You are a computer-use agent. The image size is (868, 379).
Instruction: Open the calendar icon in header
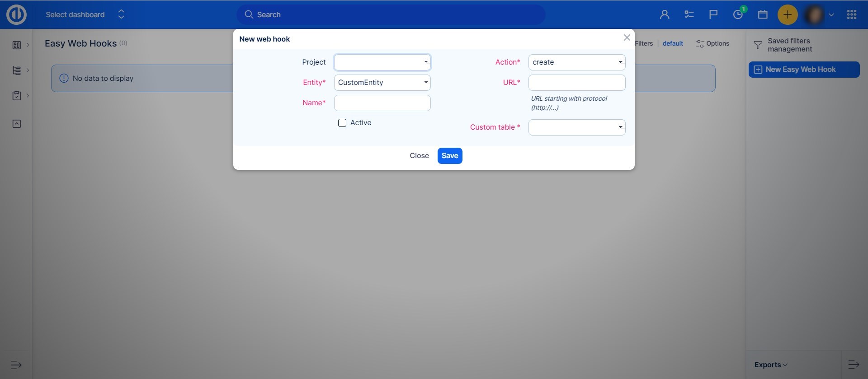click(x=763, y=14)
